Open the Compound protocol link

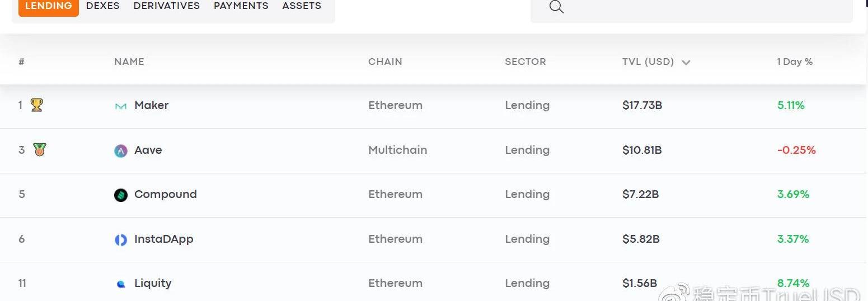[x=166, y=194]
